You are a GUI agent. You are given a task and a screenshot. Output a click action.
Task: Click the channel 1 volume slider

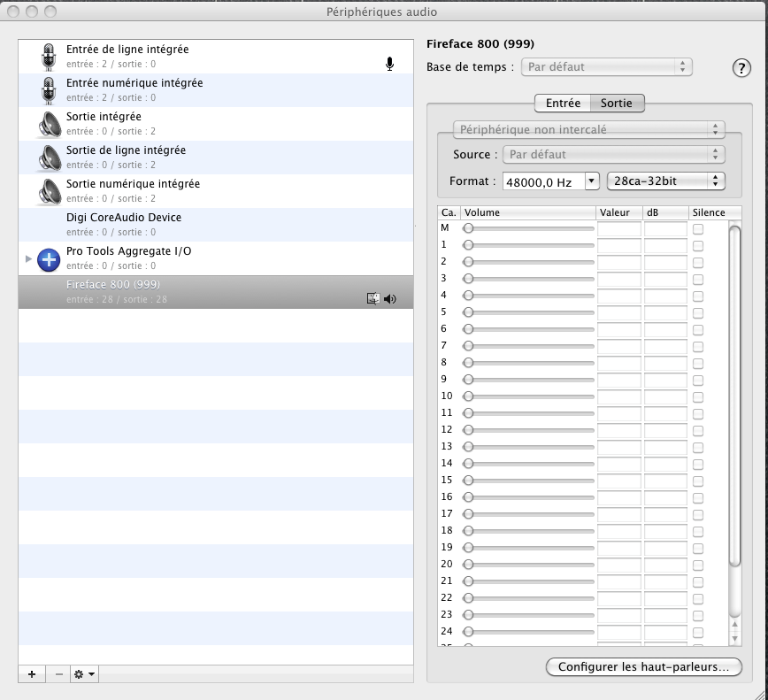[x=530, y=245]
